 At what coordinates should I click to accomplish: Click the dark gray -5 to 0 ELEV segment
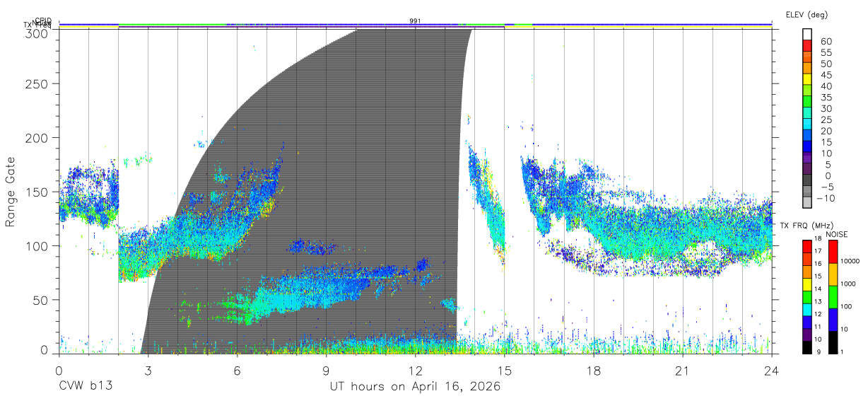click(x=807, y=181)
